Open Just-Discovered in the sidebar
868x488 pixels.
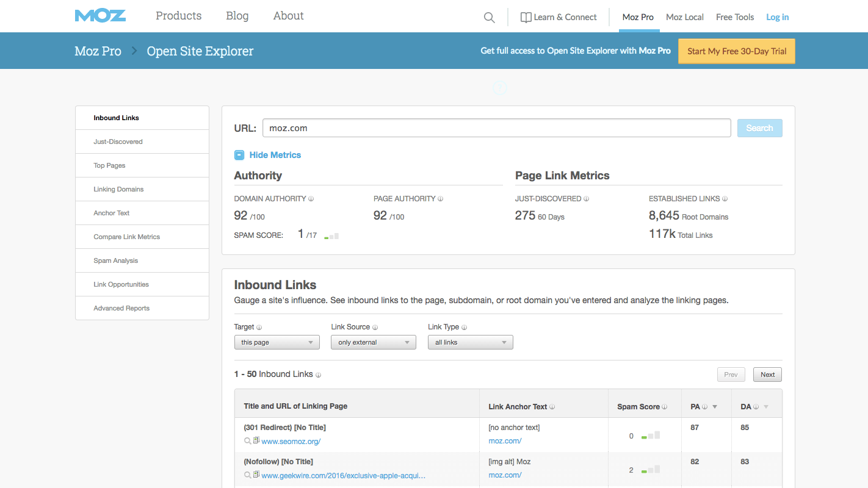142,142
